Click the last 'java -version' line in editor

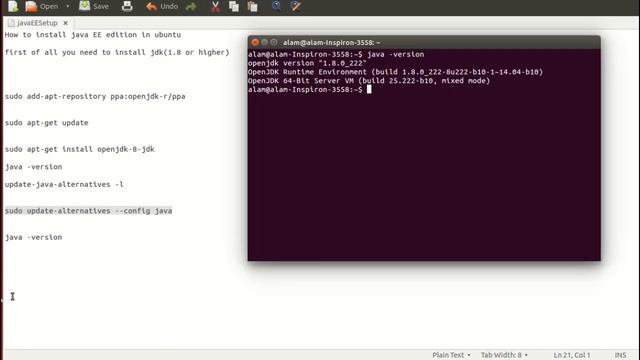[33, 237]
